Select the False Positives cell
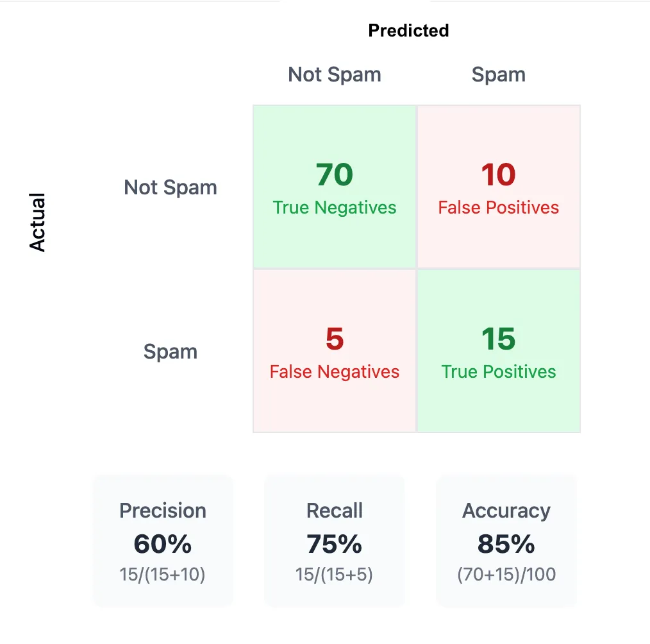650x644 pixels. pos(499,187)
